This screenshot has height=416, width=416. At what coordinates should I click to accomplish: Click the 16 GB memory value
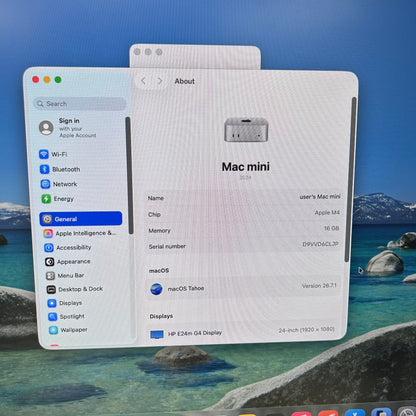click(x=331, y=228)
